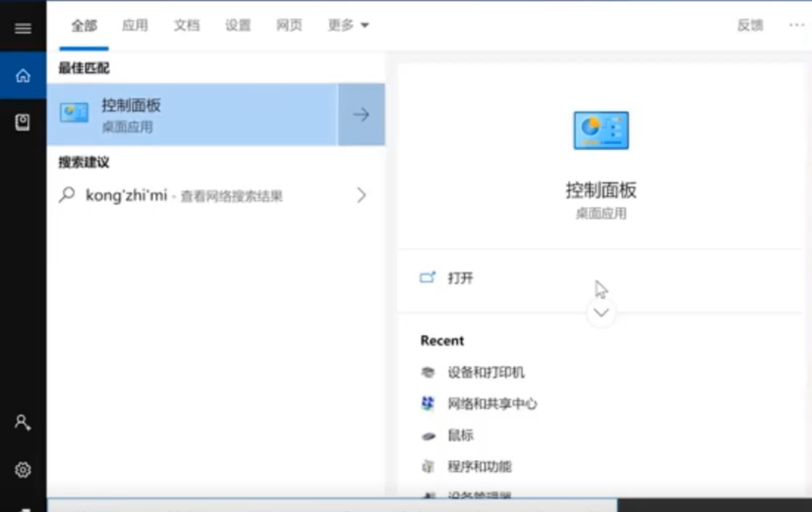Switch to the 网页 tab
812x512 pixels.
pyautogui.click(x=289, y=26)
